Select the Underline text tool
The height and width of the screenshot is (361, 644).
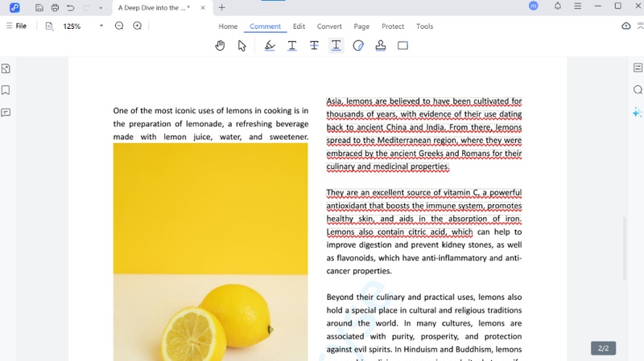[x=292, y=46]
